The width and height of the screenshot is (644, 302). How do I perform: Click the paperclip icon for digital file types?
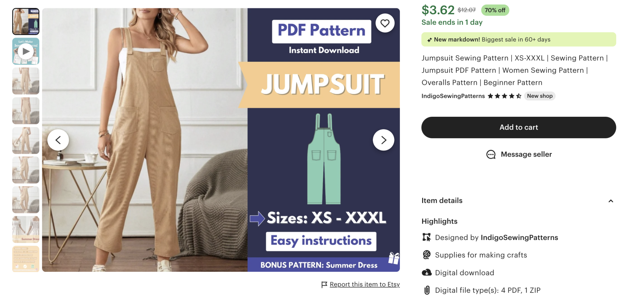click(427, 290)
